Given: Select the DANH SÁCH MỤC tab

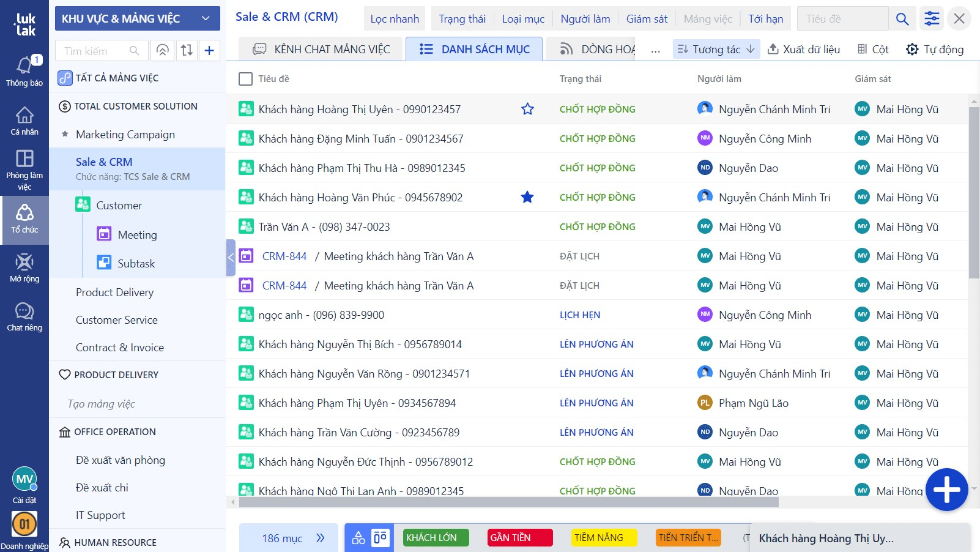Looking at the screenshot, I should pos(475,50).
